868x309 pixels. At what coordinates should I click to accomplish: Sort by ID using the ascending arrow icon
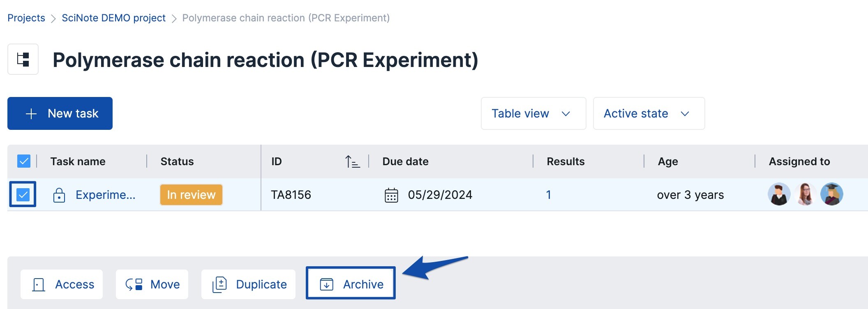pyautogui.click(x=352, y=161)
